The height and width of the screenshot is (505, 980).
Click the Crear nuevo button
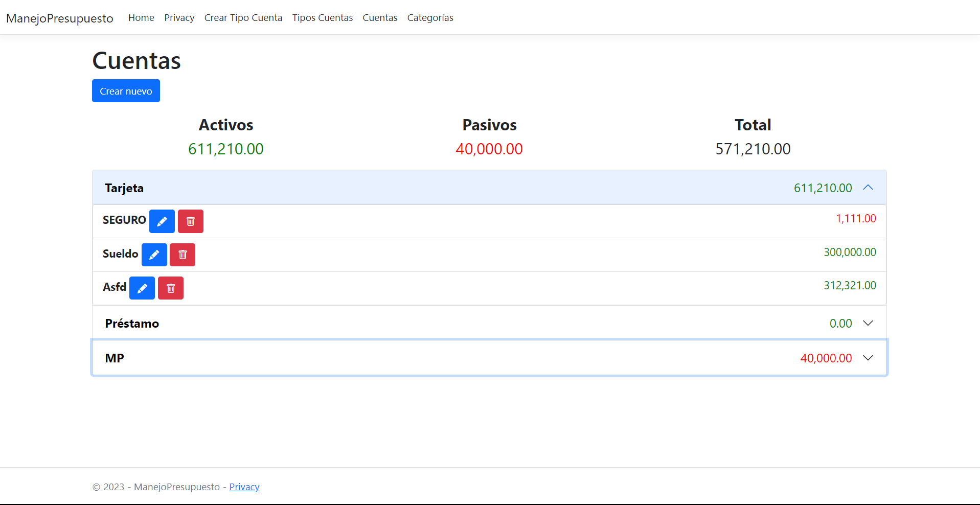coord(126,91)
